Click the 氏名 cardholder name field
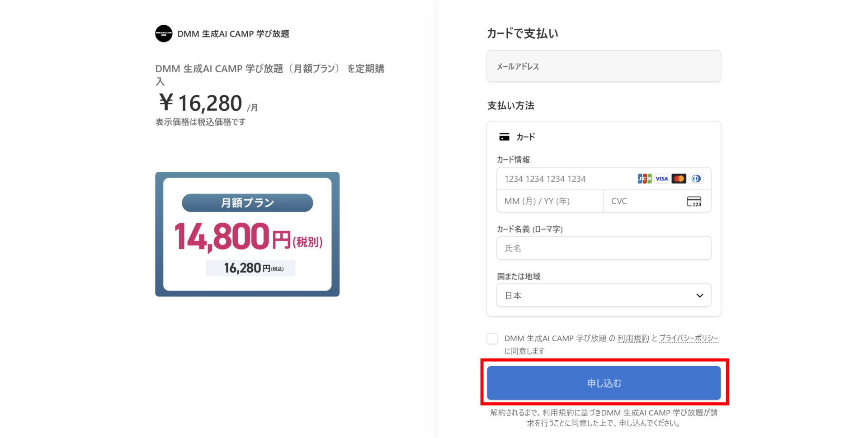Viewport: 868px width, 438px height. pyautogui.click(x=604, y=248)
